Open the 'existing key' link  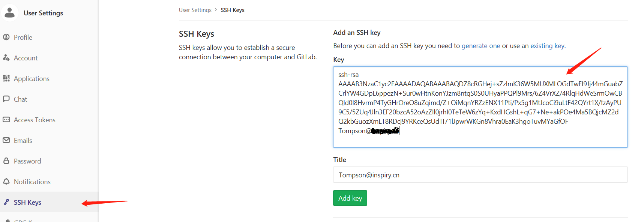coord(547,46)
